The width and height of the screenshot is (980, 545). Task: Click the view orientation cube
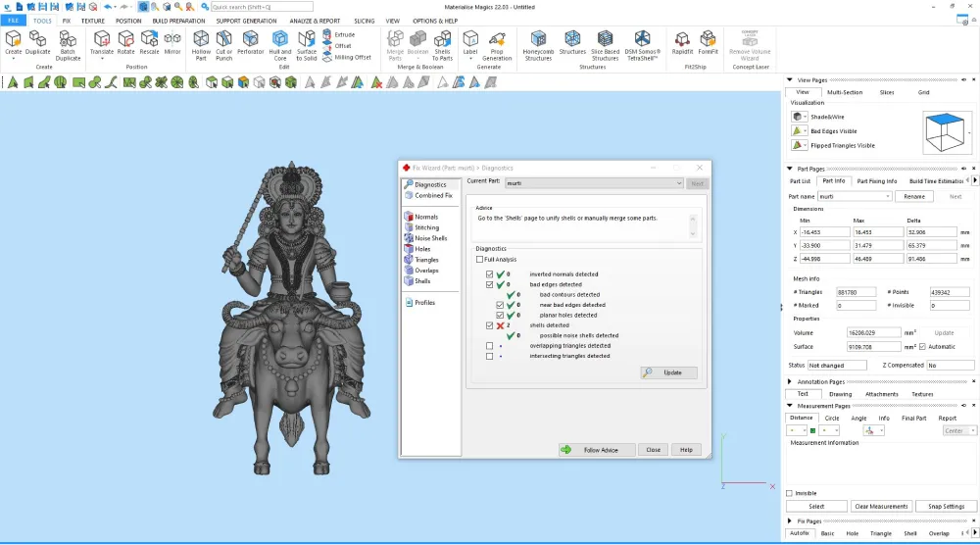[945, 132]
